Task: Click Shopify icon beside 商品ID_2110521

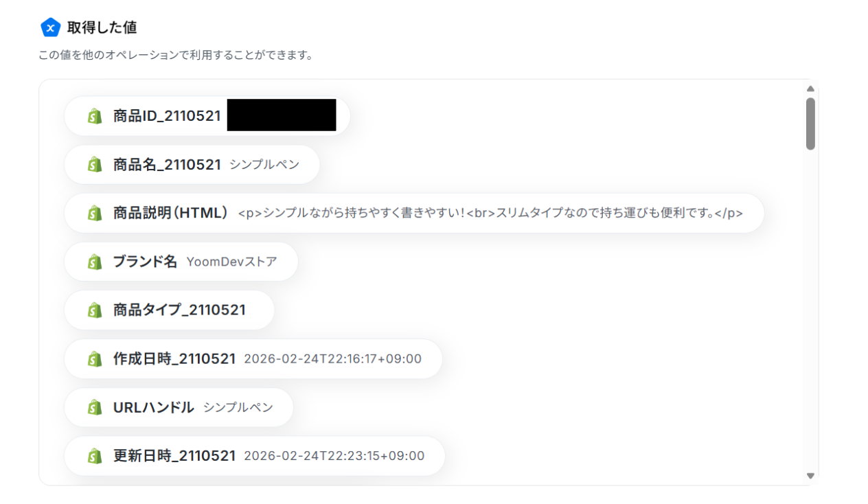Action: pyautogui.click(x=95, y=116)
